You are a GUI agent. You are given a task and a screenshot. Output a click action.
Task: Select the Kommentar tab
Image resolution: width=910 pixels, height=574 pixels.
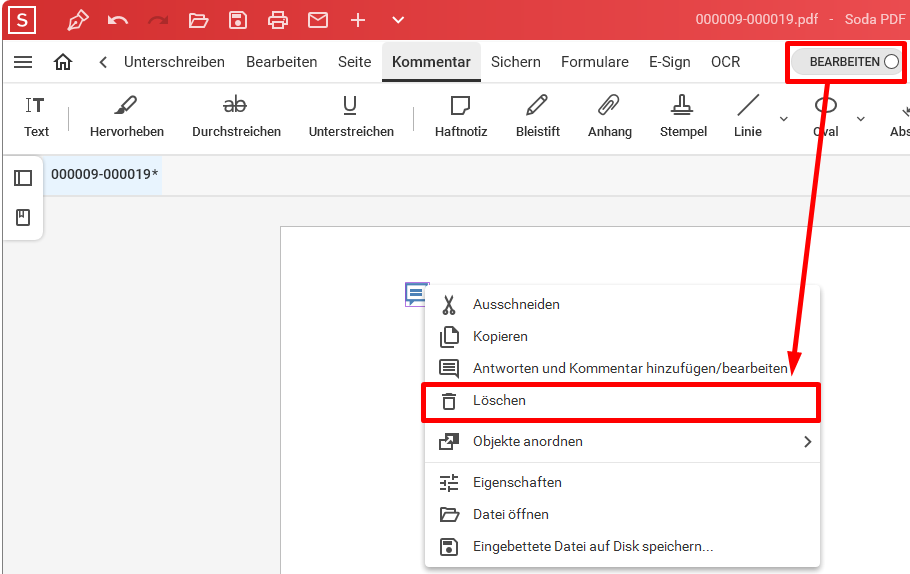coord(431,62)
